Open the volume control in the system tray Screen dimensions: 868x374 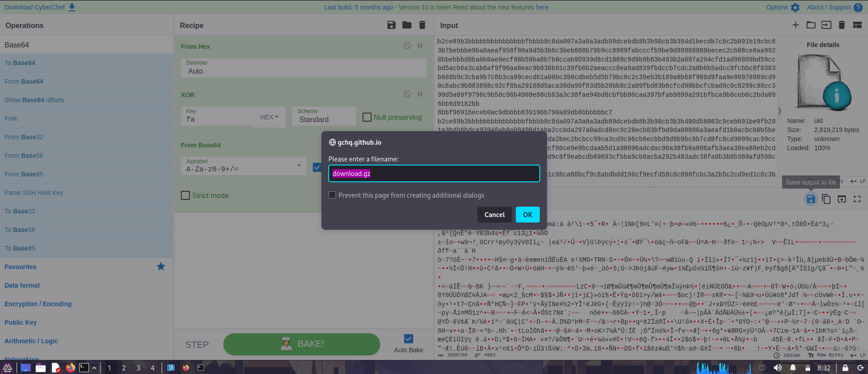(x=778, y=368)
